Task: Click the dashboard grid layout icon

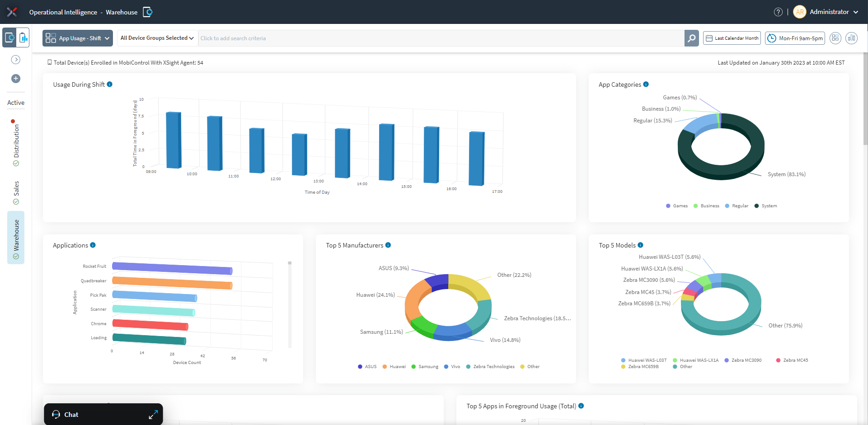Action: pos(835,38)
